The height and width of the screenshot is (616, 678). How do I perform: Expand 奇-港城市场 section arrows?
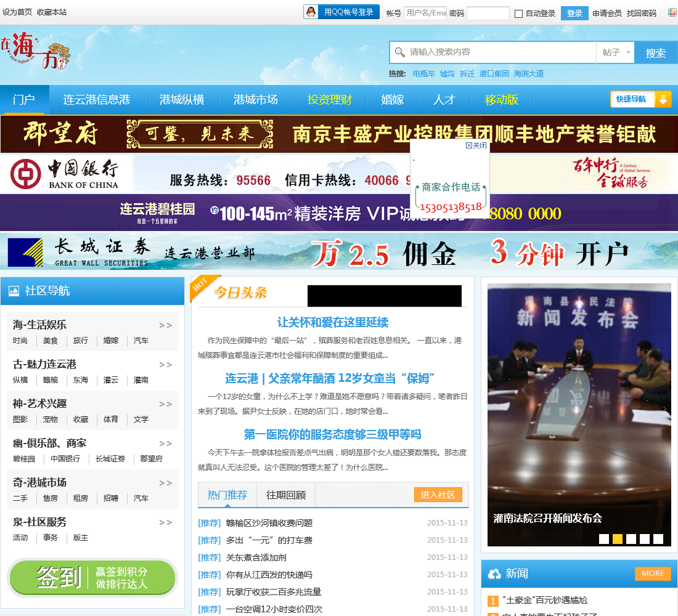(x=165, y=483)
